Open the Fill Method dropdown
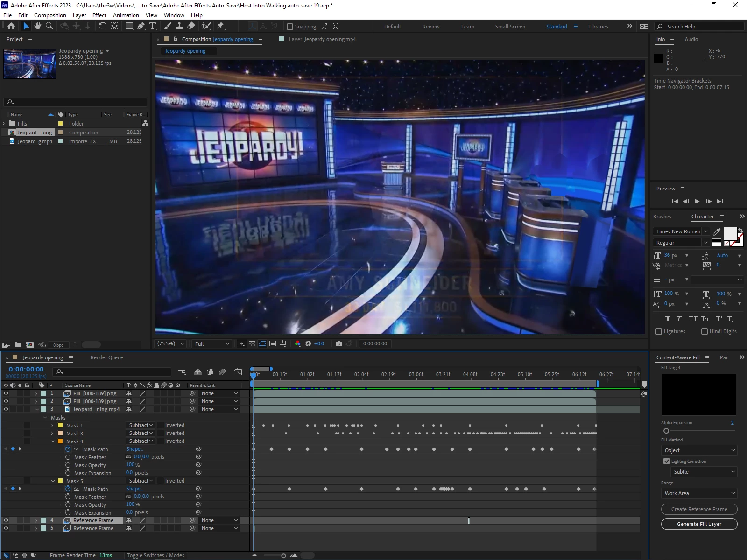 click(699, 450)
